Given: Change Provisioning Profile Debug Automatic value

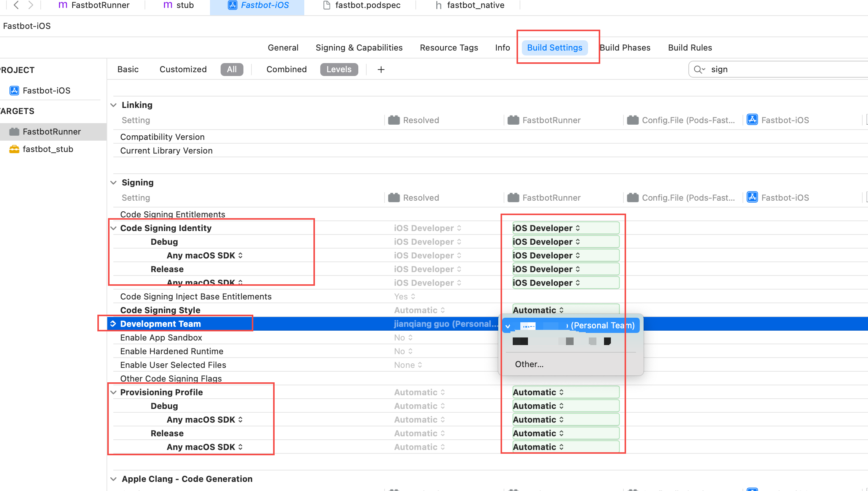Looking at the screenshot, I should [x=565, y=406].
